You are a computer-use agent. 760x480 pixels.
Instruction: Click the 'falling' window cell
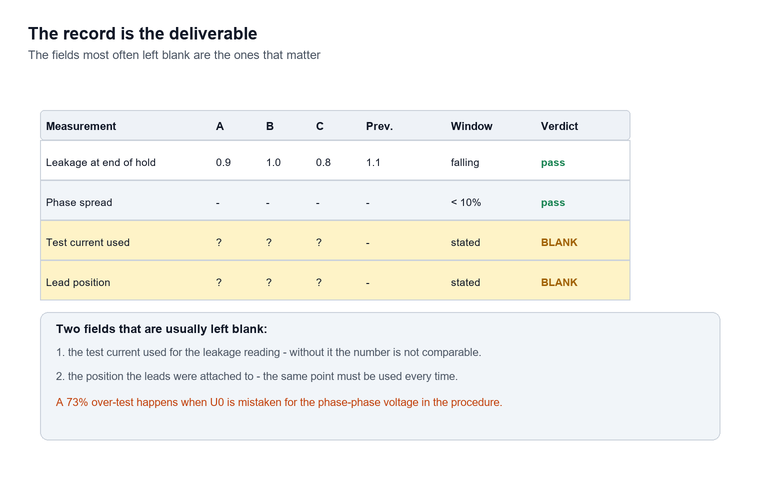pos(465,162)
